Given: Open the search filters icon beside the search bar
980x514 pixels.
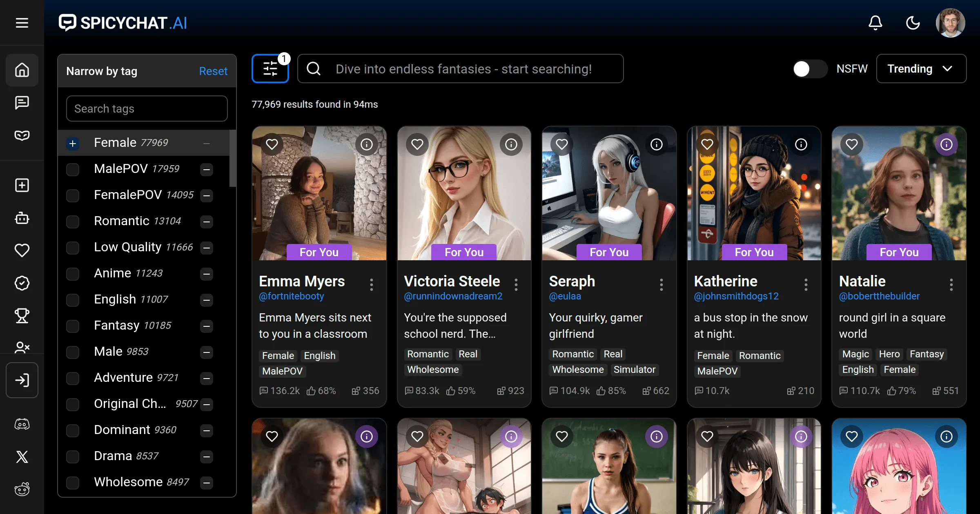Looking at the screenshot, I should point(270,69).
